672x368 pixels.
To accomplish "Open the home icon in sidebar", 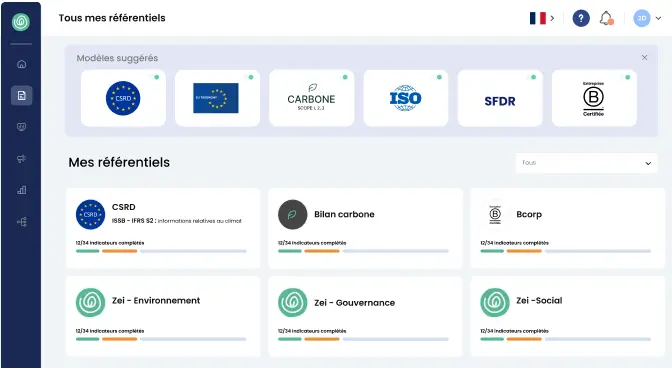I will (21, 64).
